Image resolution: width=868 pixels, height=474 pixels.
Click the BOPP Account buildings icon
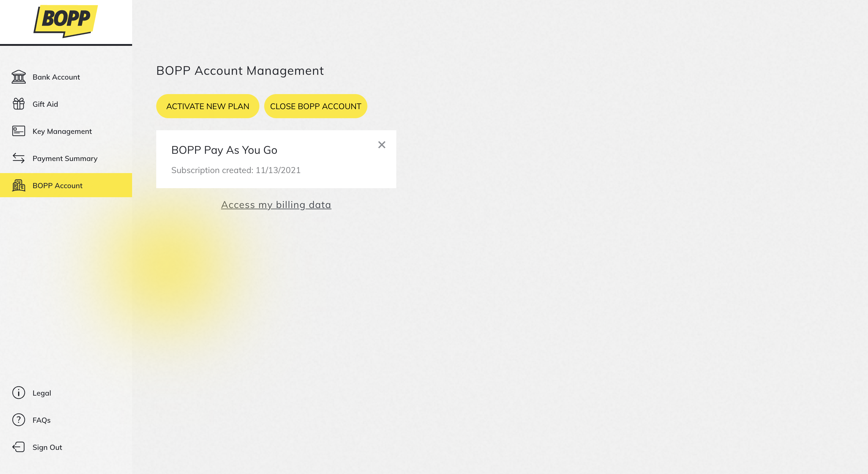(x=18, y=185)
